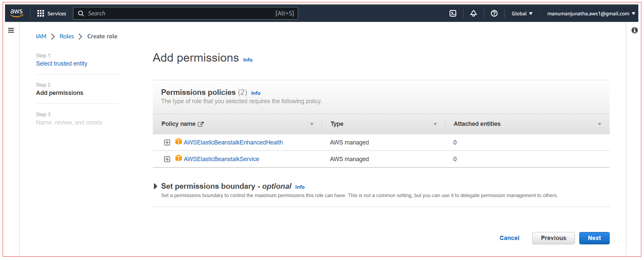Click the AWSElasticBeanstalkService policy cube icon
Image resolution: width=644 pixels, height=260 pixels.
pyautogui.click(x=179, y=158)
